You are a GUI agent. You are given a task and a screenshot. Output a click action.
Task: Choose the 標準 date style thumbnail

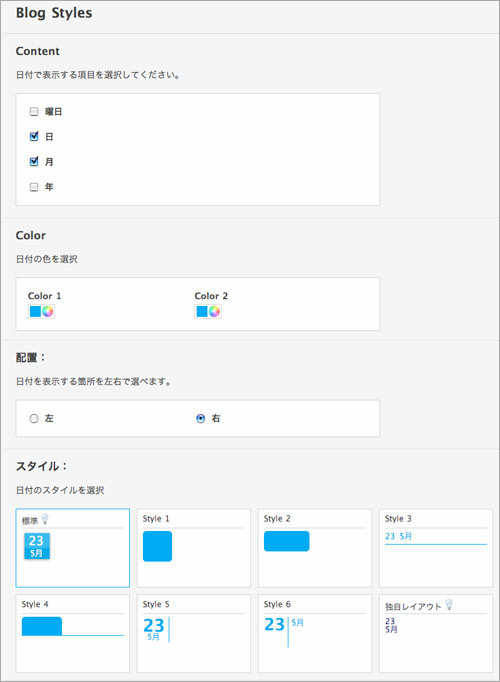73,548
